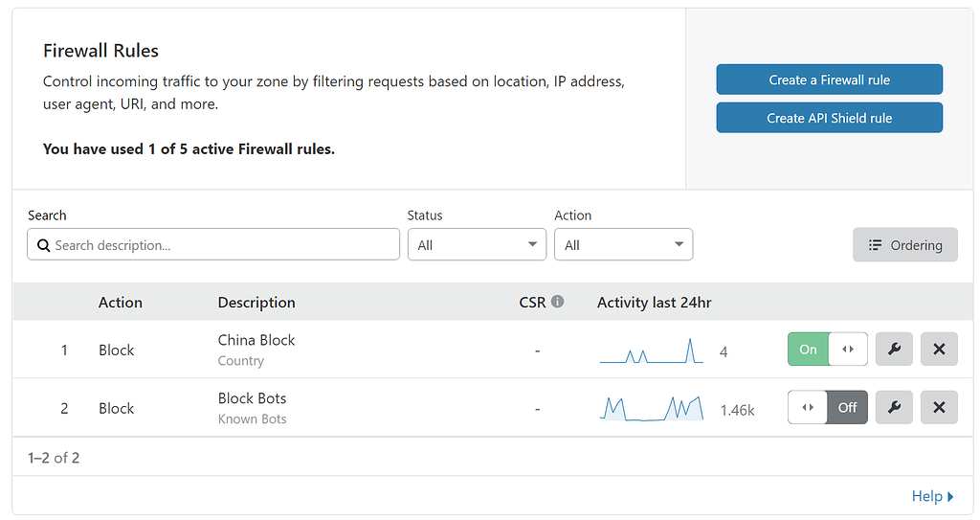
Task: Click the wrench icon for Block Bots rule
Action: coord(894,408)
